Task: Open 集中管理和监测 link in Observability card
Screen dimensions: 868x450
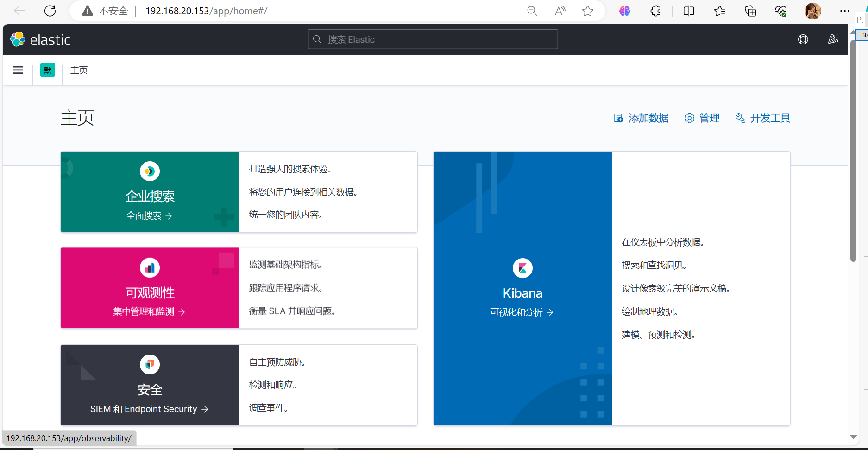Action: click(x=150, y=312)
